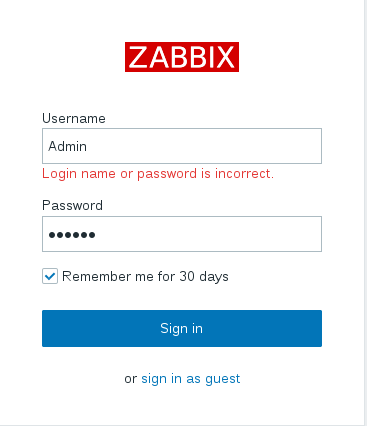This screenshot has height=426, width=367.
Task: Toggle the Remember me for 30 days checkbox
Action: (x=50, y=276)
